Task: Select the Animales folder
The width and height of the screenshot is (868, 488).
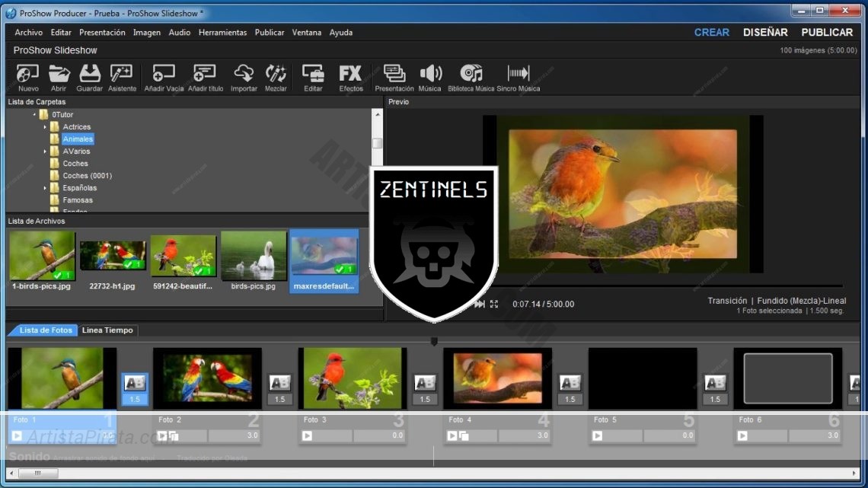Action: [78, 139]
